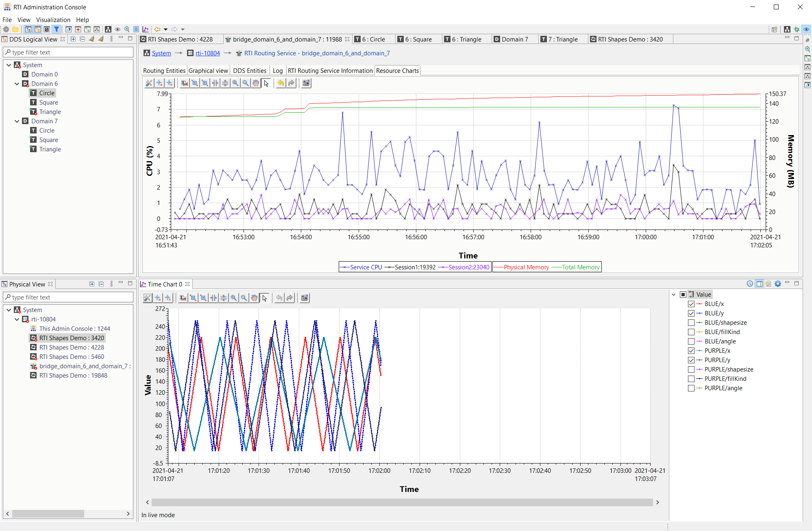Check the PURPLE/angle checkbox
Viewport: 812px width, 531px height.
coord(691,388)
